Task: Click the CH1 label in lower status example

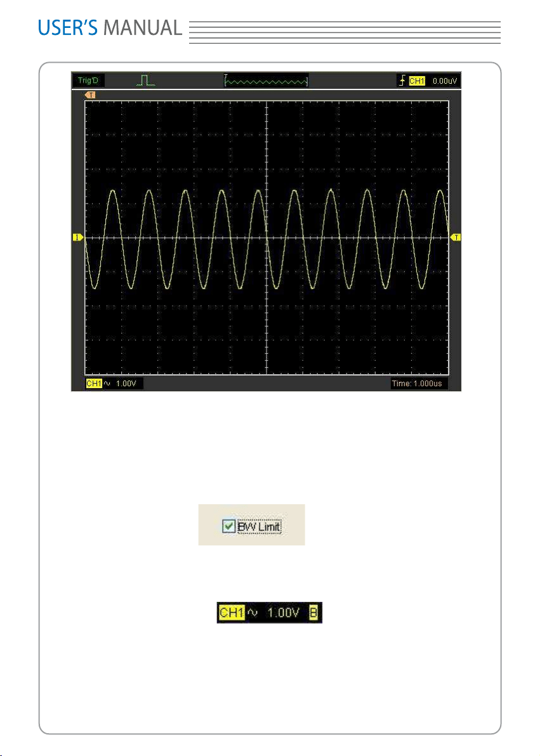Action: click(x=232, y=613)
